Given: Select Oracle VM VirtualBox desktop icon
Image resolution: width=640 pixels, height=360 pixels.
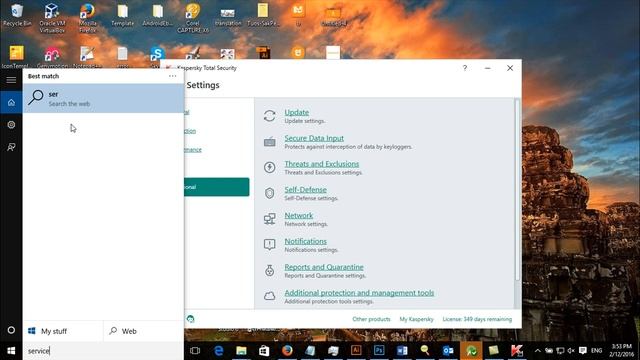Looking at the screenshot, I should pos(52,18).
